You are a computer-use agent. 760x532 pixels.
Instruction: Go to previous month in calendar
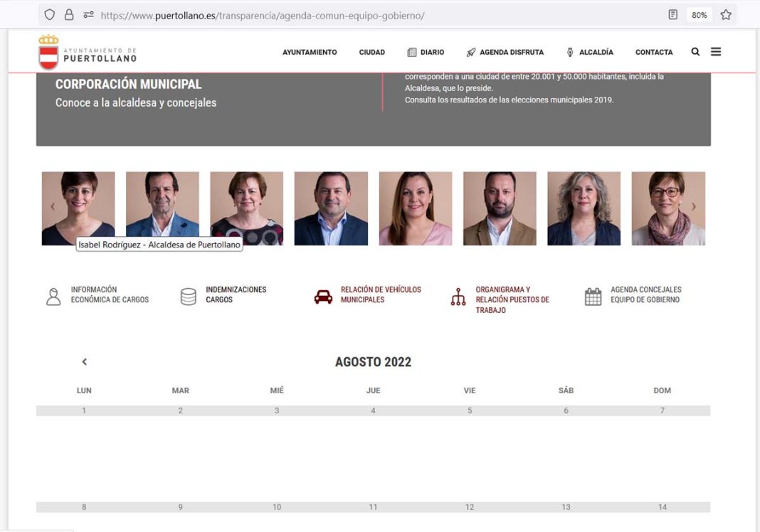pos(84,362)
